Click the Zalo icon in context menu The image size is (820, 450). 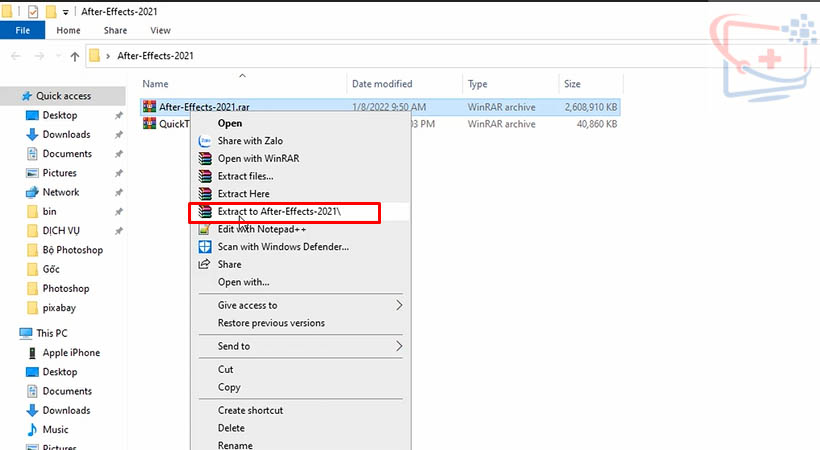tap(205, 141)
